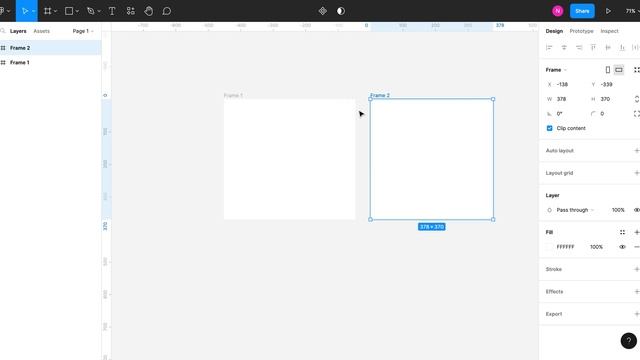The width and height of the screenshot is (640, 360).
Task: Select the Text tool
Action: [112, 11]
